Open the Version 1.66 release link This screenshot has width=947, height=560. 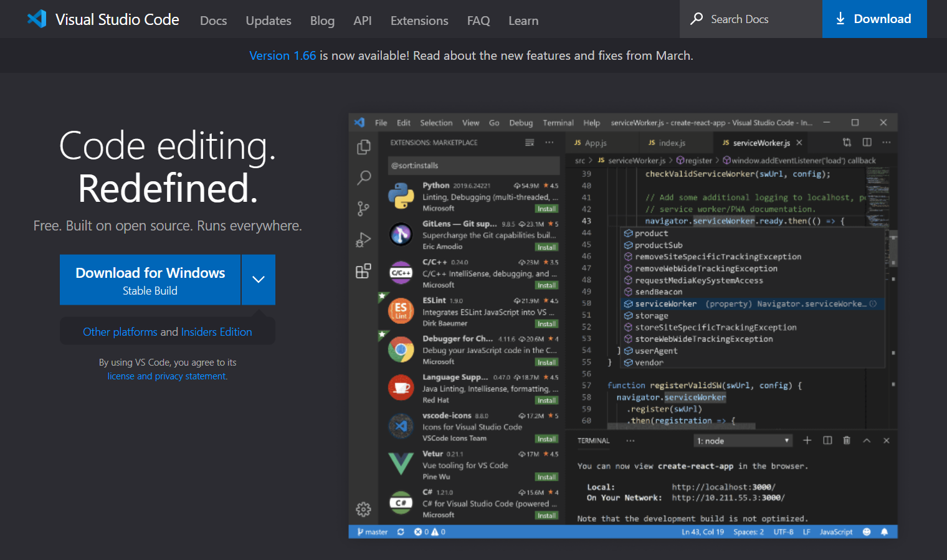click(283, 55)
